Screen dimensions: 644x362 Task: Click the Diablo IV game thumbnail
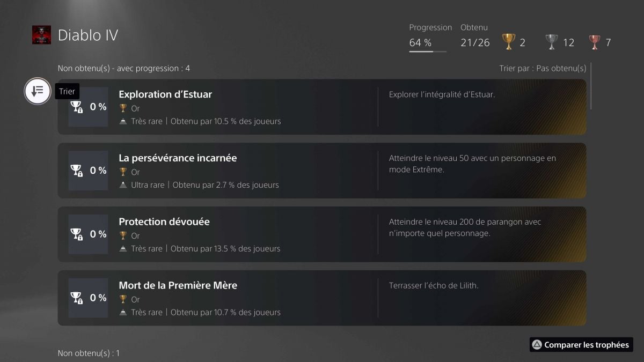[x=41, y=35]
